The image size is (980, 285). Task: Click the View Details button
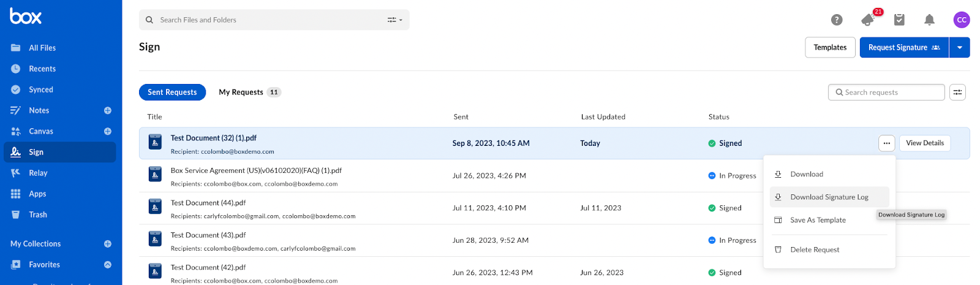925,143
